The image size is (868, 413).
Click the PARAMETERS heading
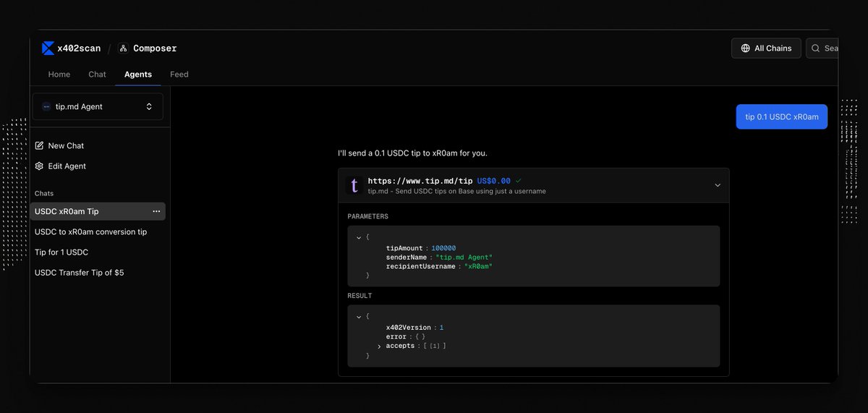[x=367, y=216]
